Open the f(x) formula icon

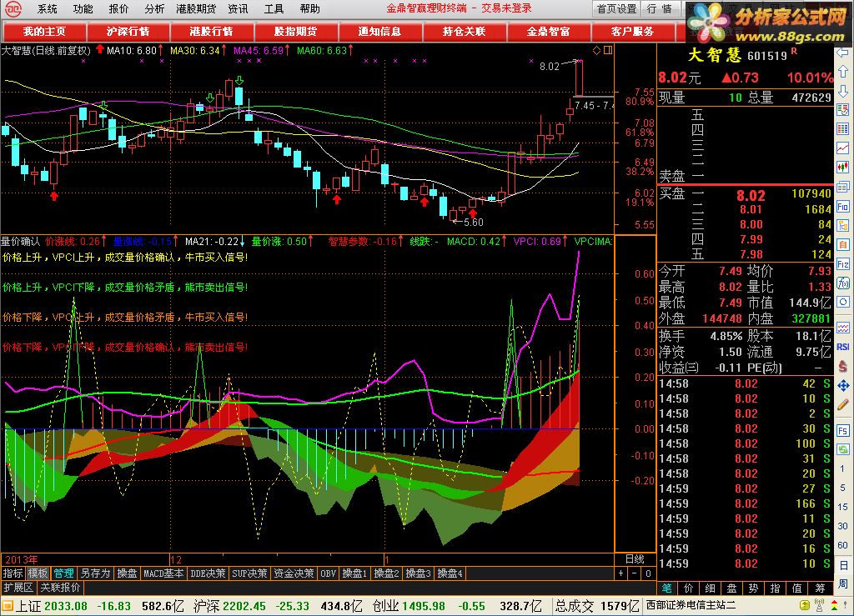point(842,283)
